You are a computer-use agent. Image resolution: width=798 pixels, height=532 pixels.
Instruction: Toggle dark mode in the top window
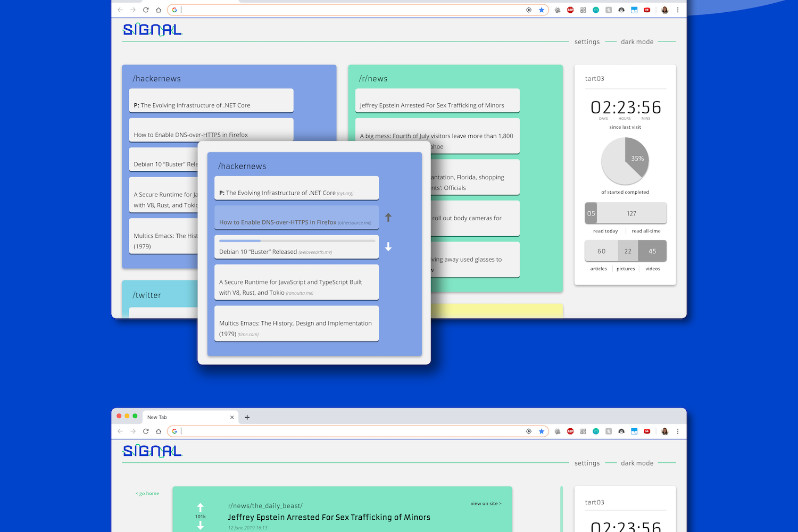click(637, 41)
